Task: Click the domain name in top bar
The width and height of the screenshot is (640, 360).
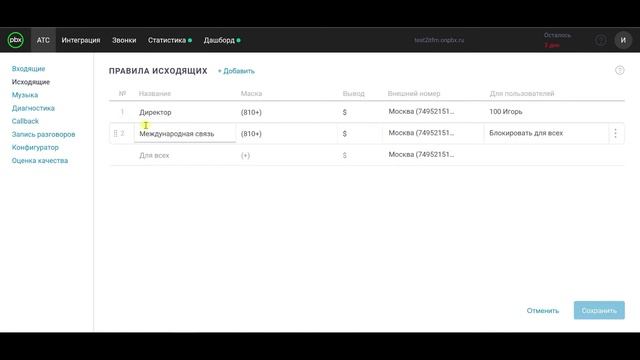Action: 439,40
